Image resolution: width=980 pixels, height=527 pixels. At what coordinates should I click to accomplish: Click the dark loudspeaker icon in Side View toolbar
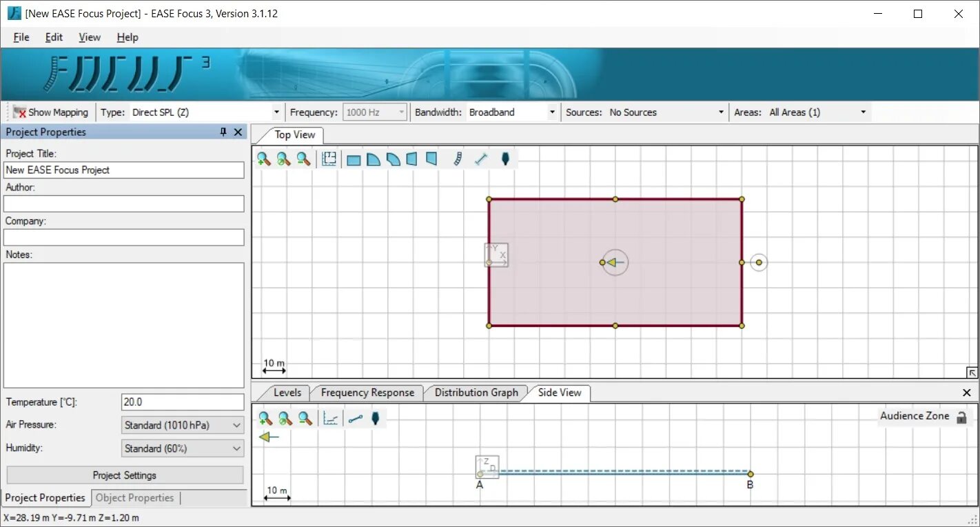pyautogui.click(x=376, y=419)
